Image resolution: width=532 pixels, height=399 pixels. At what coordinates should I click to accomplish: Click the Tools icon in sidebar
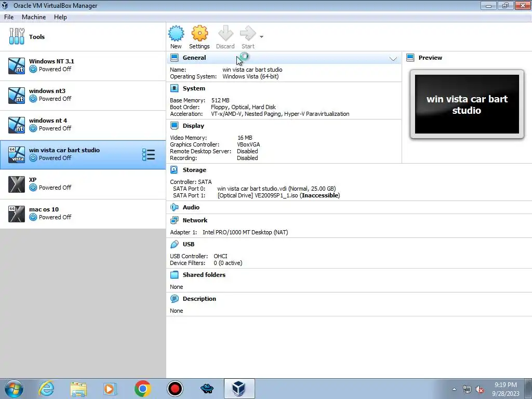(17, 36)
